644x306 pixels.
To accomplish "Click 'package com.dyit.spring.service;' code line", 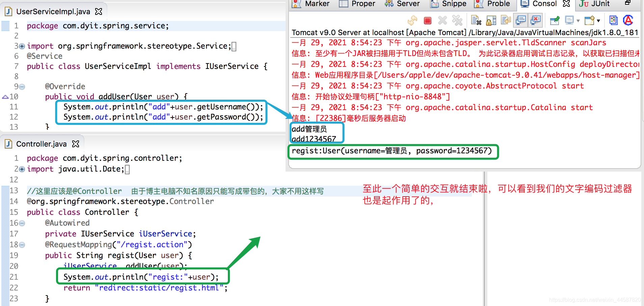I will (x=98, y=26).
